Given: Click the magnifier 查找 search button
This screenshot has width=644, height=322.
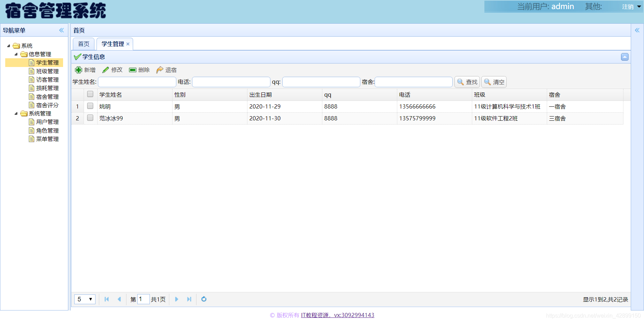Looking at the screenshot, I should (467, 82).
